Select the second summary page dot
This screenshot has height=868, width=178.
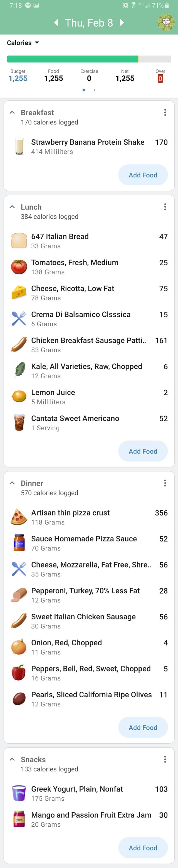pos(94,90)
